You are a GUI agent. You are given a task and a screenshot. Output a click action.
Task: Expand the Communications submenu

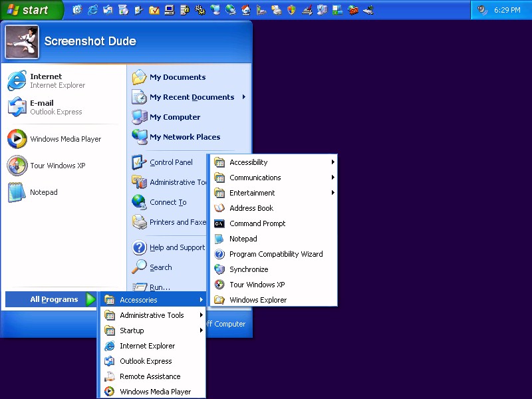click(x=332, y=178)
